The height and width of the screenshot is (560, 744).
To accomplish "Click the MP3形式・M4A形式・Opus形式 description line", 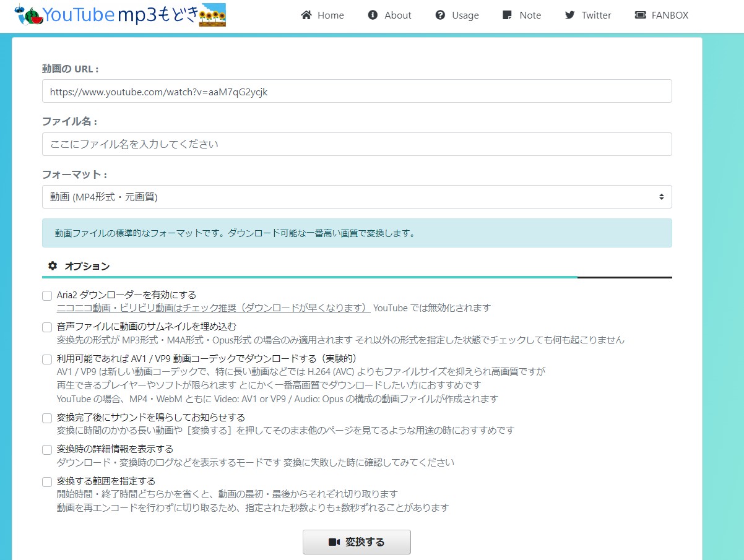I will click(340, 340).
